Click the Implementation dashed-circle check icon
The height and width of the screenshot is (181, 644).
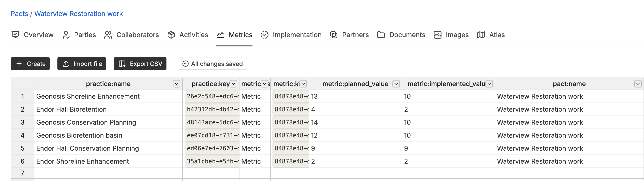pyautogui.click(x=264, y=35)
